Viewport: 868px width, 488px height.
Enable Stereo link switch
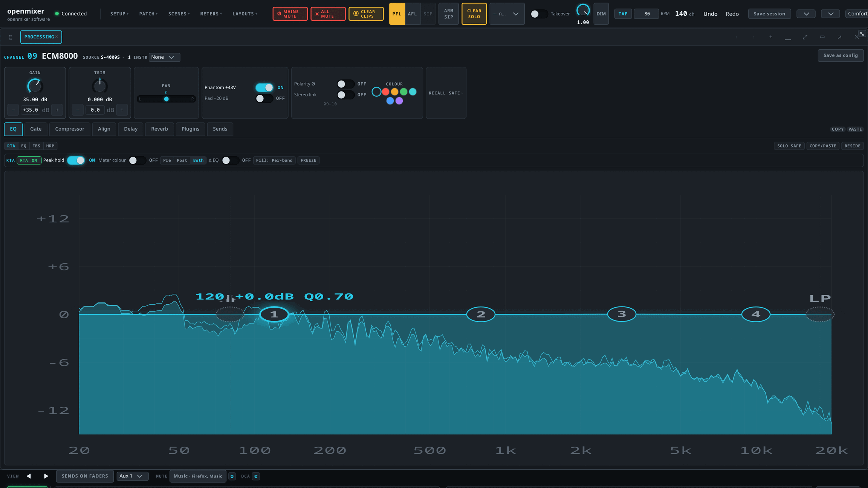tap(346, 95)
